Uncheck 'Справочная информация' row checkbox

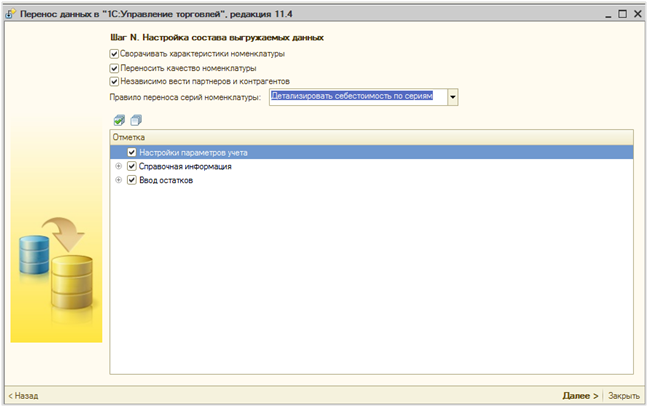click(132, 166)
